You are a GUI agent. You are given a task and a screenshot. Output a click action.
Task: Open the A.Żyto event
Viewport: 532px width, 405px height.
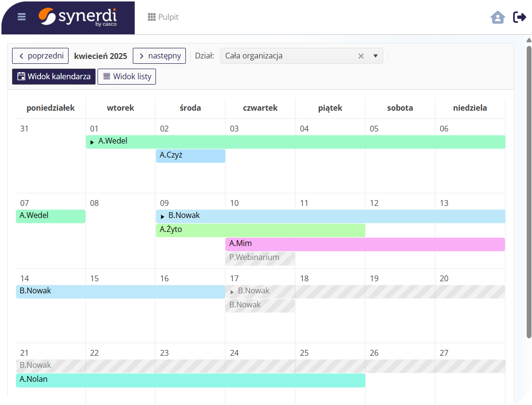pos(261,231)
